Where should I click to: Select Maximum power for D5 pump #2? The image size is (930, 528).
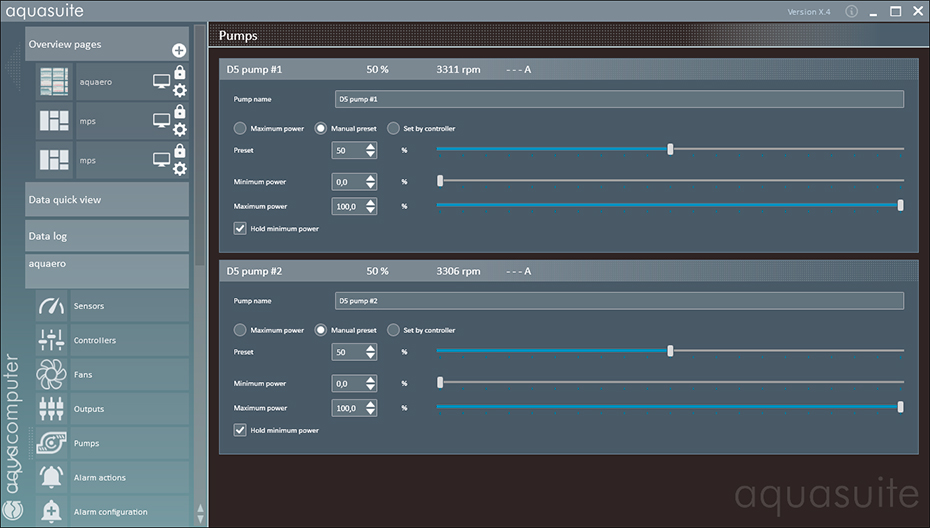[x=240, y=330]
